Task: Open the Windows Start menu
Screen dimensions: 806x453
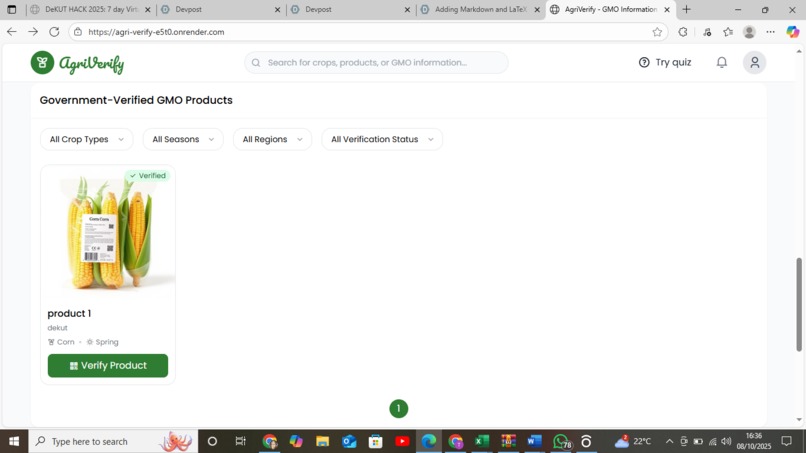Action: (14, 441)
